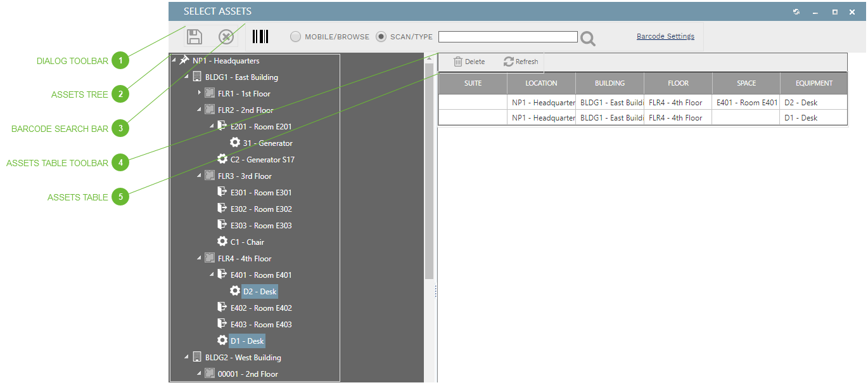Screen dimensions: 868x385
Task: Click the gear icon beside C1 - Chair
Action: [x=222, y=241]
